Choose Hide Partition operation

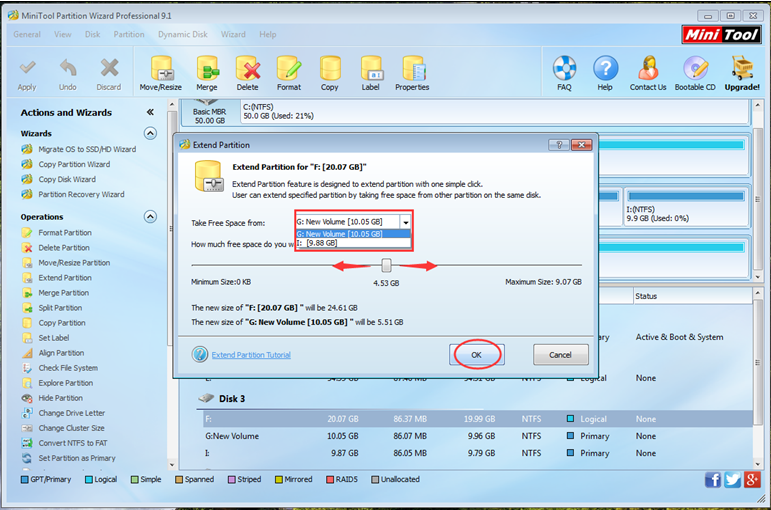click(x=60, y=398)
